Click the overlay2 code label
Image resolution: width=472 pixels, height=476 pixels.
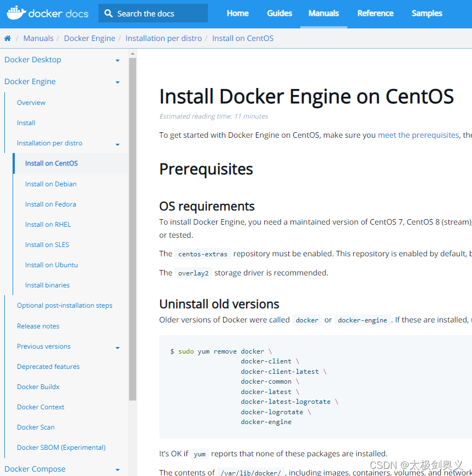click(x=193, y=273)
